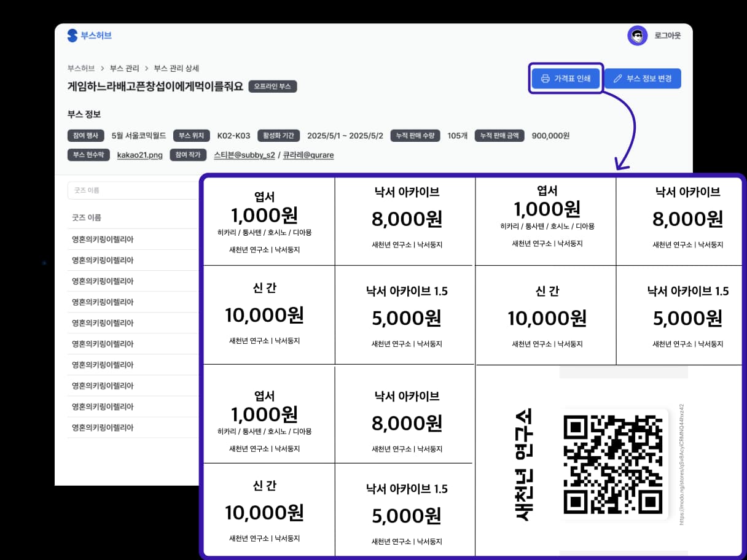The height and width of the screenshot is (560, 747).
Task: Click the chevron before 부스 관리 상세
Action: point(147,68)
